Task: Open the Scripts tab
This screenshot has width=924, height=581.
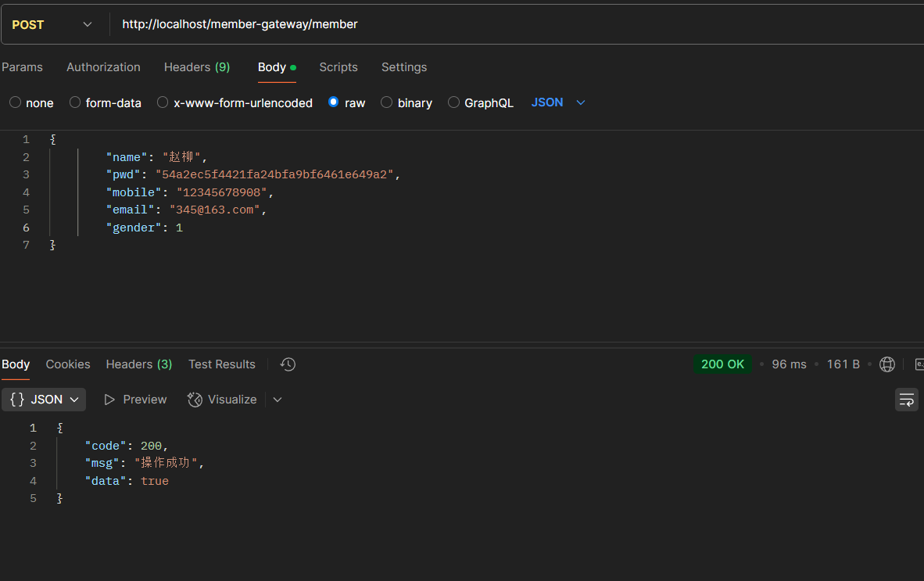Action: pos(338,67)
